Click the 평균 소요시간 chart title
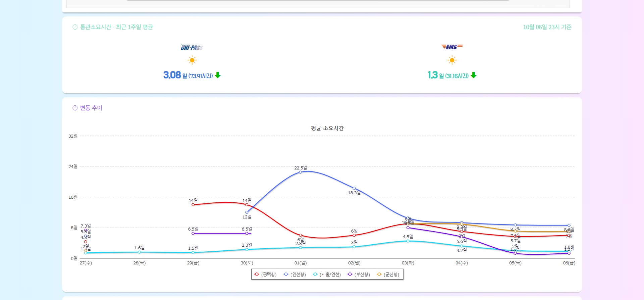This screenshot has height=300, width=644. tap(327, 128)
